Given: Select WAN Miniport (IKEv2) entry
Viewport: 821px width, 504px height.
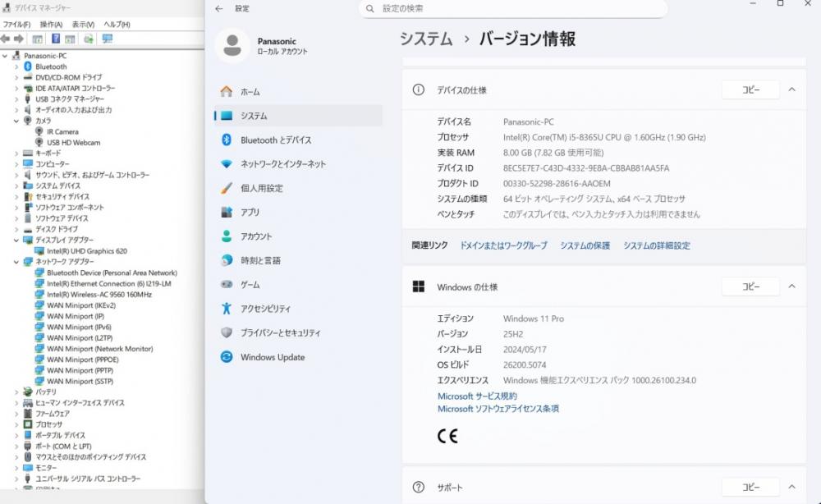Looking at the screenshot, I should tap(81, 305).
